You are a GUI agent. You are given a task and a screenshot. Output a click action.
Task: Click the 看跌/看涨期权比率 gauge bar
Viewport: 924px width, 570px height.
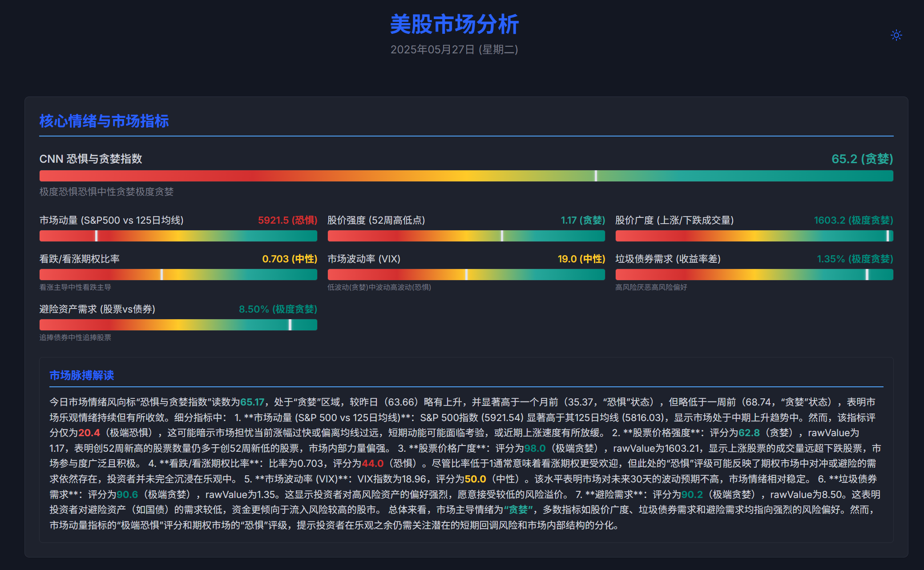pos(178,274)
